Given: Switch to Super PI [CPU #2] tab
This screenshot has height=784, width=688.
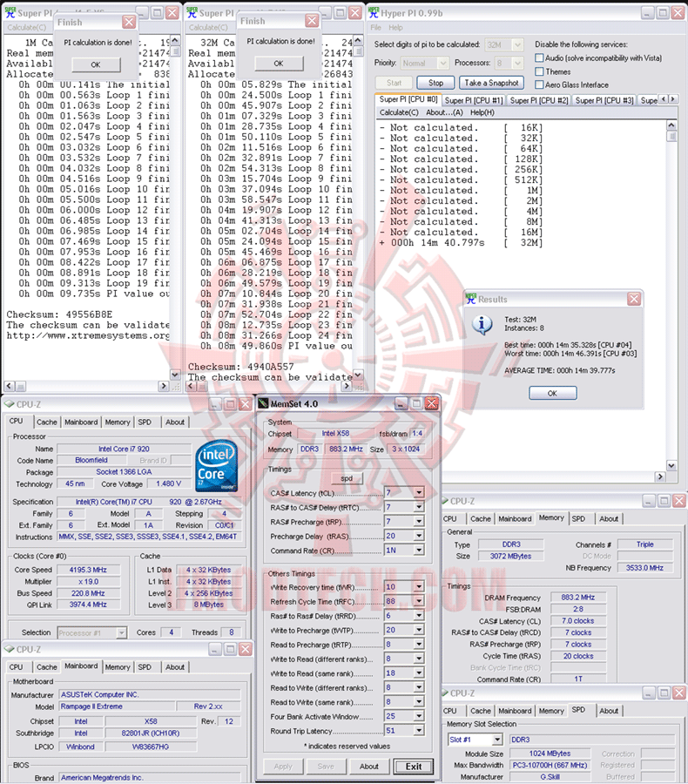Looking at the screenshot, I should 539,100.
